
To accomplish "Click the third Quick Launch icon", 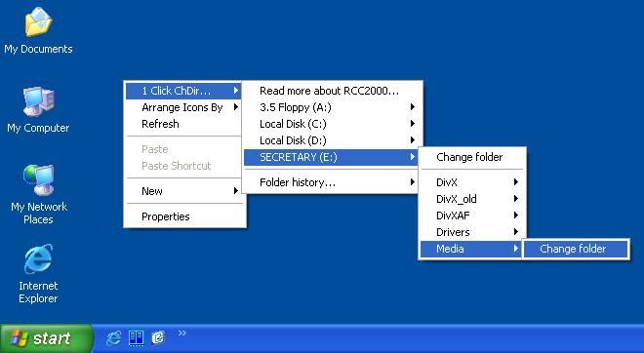I will [x=158, y=337].
